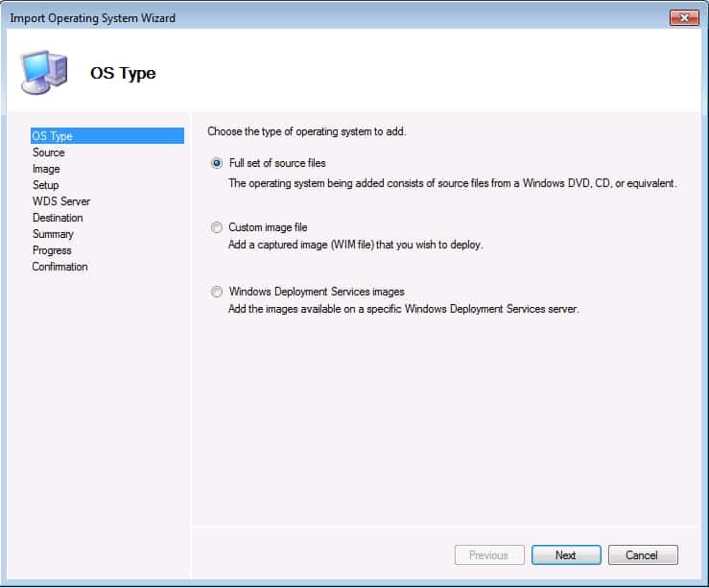Jump to the Setup step
Screen dimensions: 709x588
click(46, 185)
